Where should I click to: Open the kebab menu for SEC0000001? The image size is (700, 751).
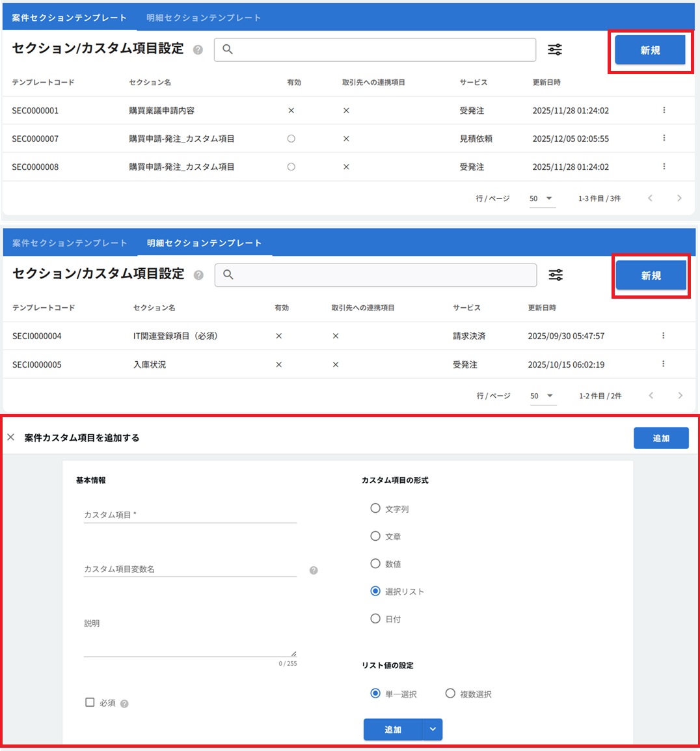tap(663, 110)
